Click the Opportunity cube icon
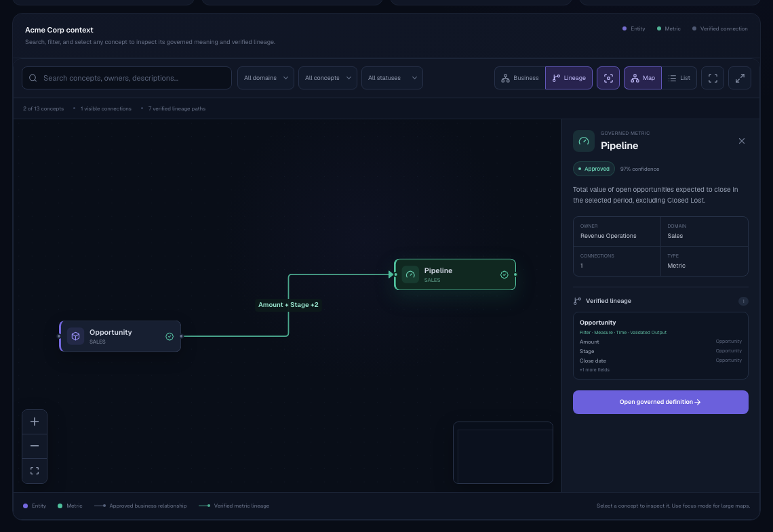The image size is (773, 532). (75, 336)
